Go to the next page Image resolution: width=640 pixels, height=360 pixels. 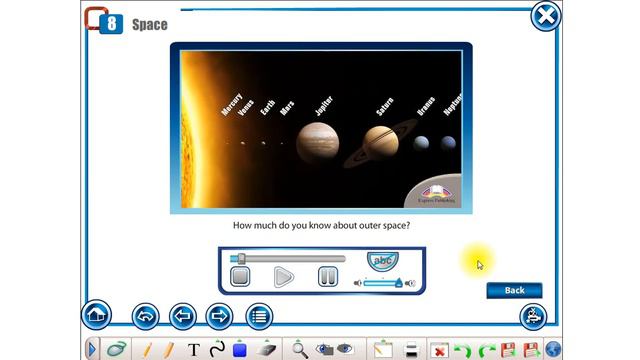click(219, 316)
